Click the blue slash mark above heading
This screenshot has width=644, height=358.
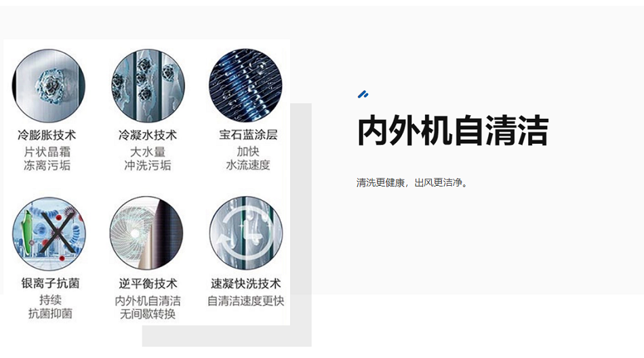[363, 94]
